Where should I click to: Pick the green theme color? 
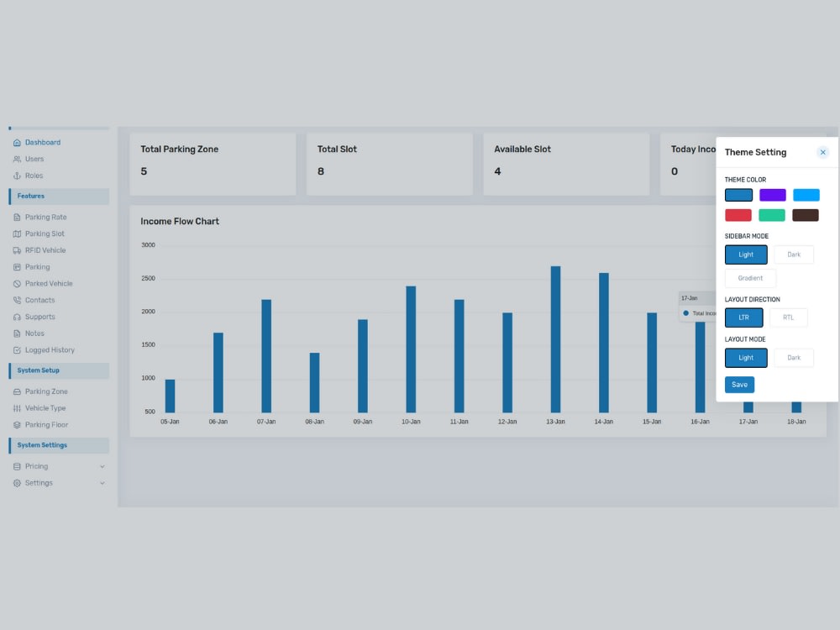[x=772, y=215]
